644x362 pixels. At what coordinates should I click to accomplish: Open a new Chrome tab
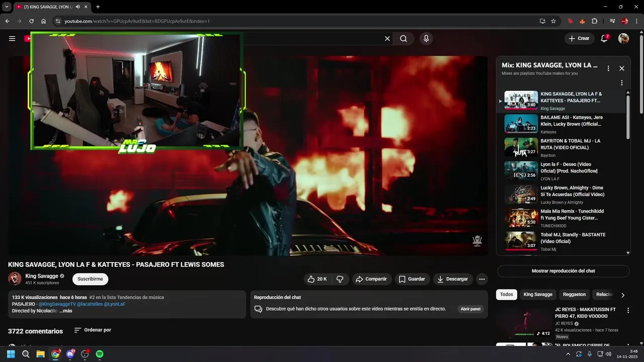pyautogui.click(x=98, y=7)
